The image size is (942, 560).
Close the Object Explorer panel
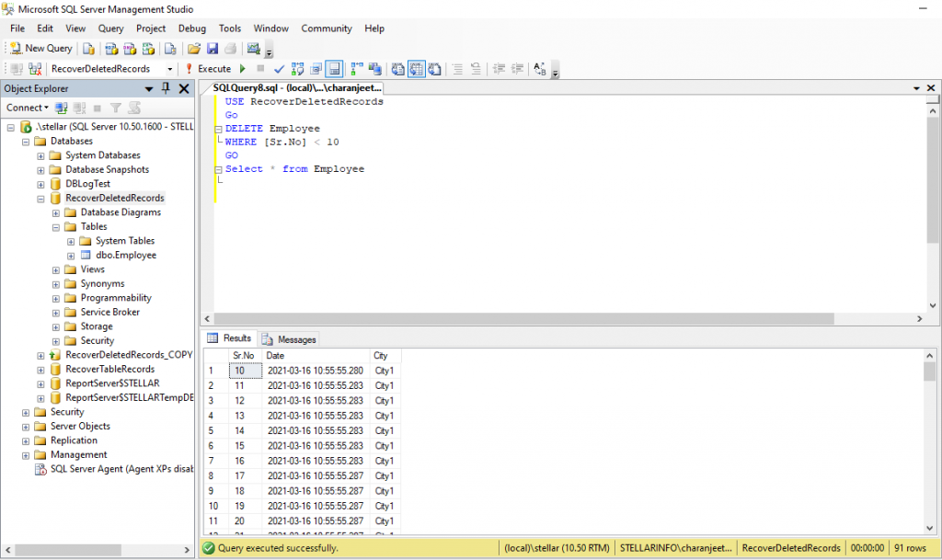pos(184,89)
